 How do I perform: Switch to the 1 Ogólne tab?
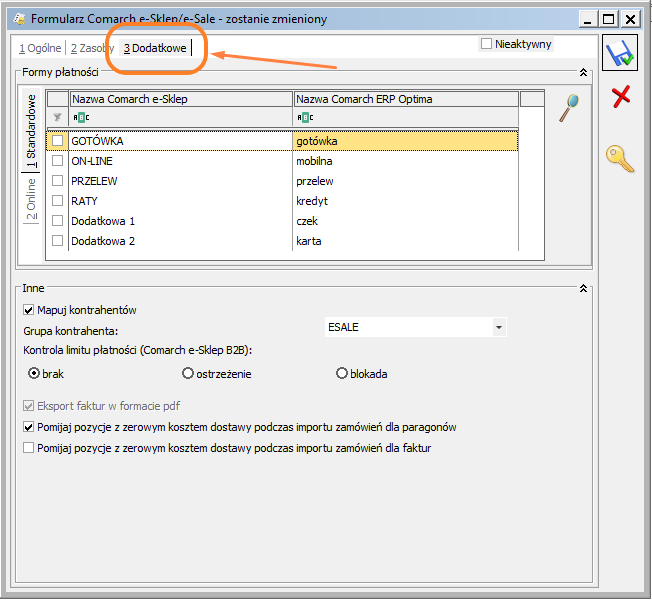click(40, 48)
